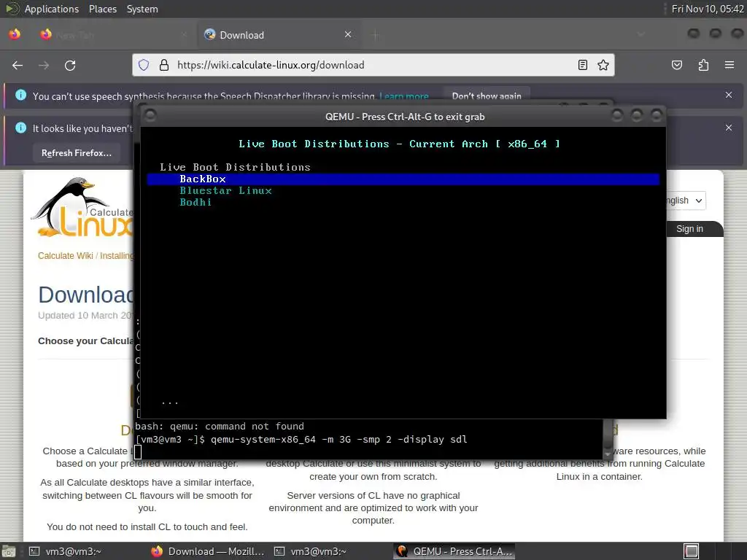Click the show desktop icon in the taskbar
This screenshot has height=560, width=747.
coord(9,551)
